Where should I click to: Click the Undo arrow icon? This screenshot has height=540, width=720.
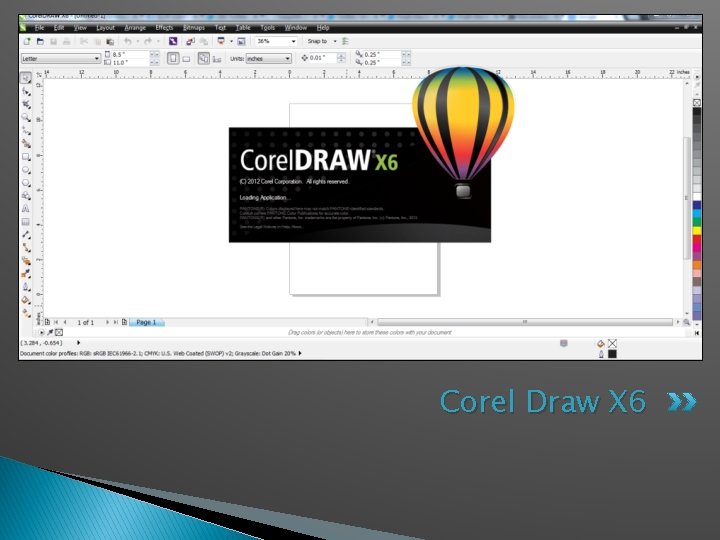pyautogui.click(x=128, y=41)
